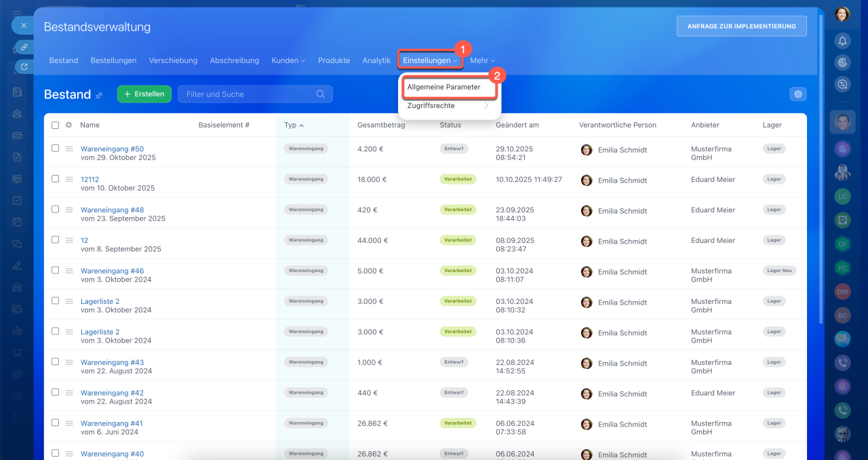Open the grid settings gear icon
The height and width of the screenshot is (460, 868).
point(798,94)
